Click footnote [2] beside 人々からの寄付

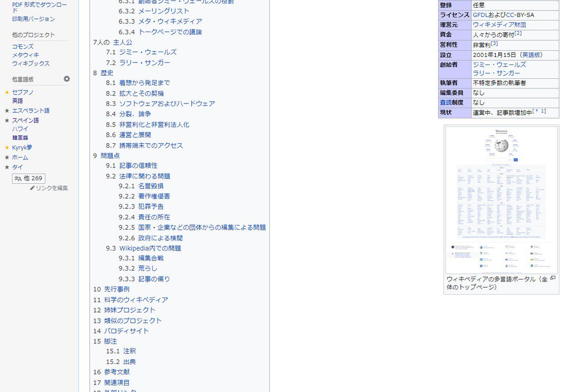click(x=518, y=33)
